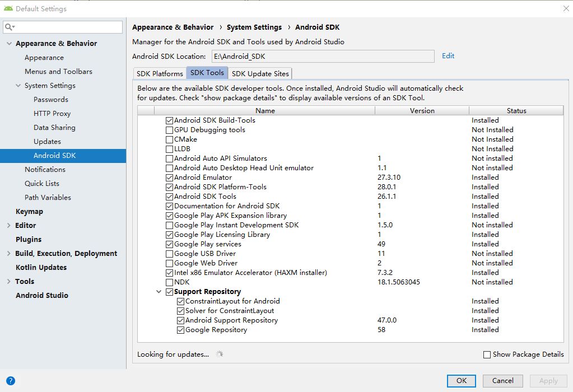Close the Default Settings dialog
Viewport: 573px width, 392px height.
pos(566,8)
